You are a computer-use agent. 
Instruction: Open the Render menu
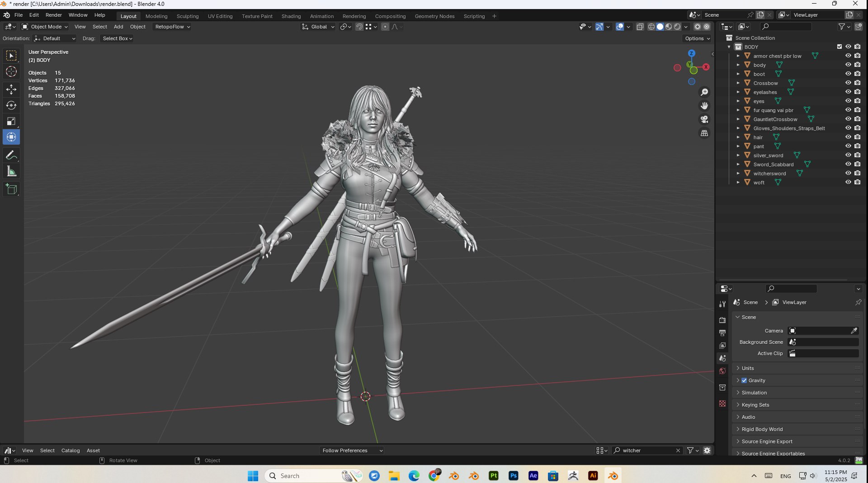(53, 15)
